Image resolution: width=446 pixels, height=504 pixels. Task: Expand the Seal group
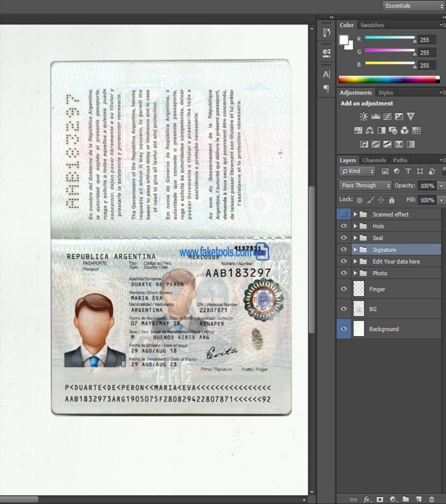click(355, 238)
